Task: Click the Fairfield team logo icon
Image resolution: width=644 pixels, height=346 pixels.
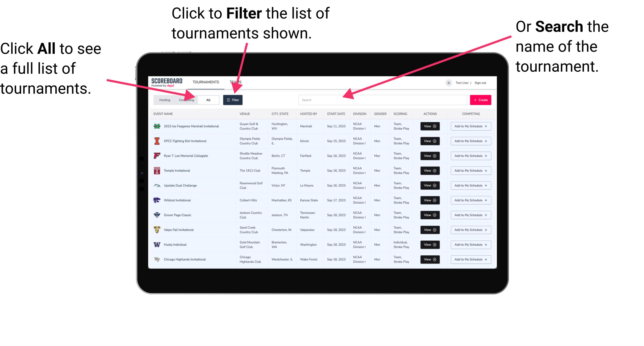Action: click(x=156, y=156)
